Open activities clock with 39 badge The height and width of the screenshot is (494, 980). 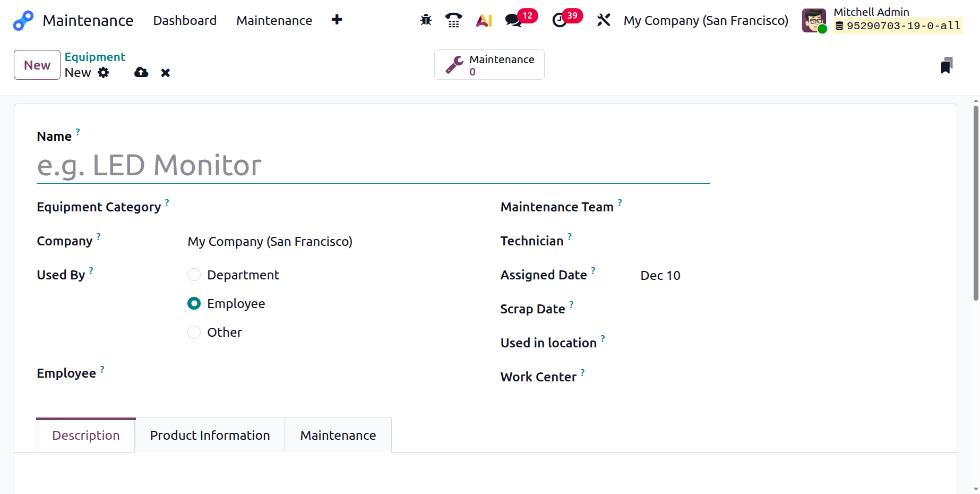coord(560,20)
